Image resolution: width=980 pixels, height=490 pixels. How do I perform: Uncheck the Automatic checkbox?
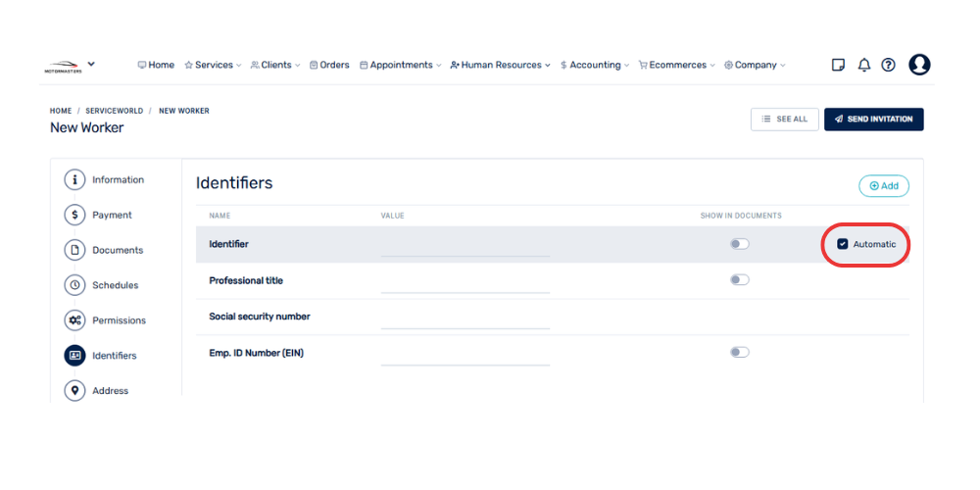click(843, 244)
